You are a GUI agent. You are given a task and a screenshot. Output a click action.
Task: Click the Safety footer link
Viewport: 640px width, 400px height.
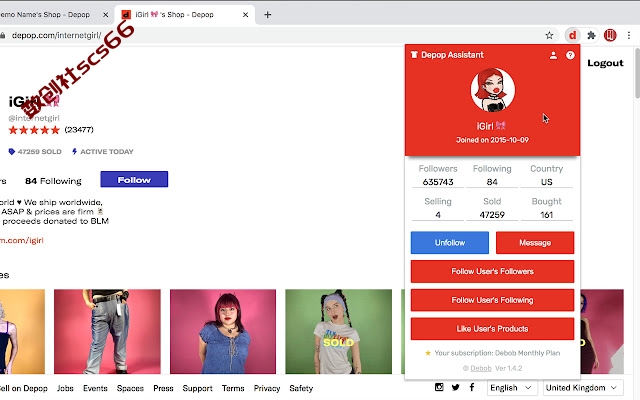[301, 388]
